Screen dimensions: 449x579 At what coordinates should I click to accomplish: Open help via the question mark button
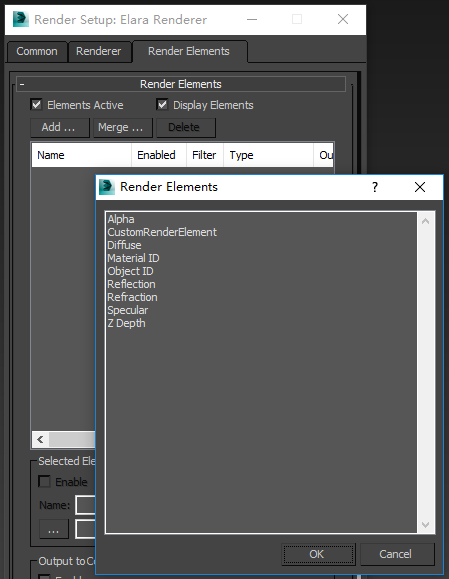point(375,187)
